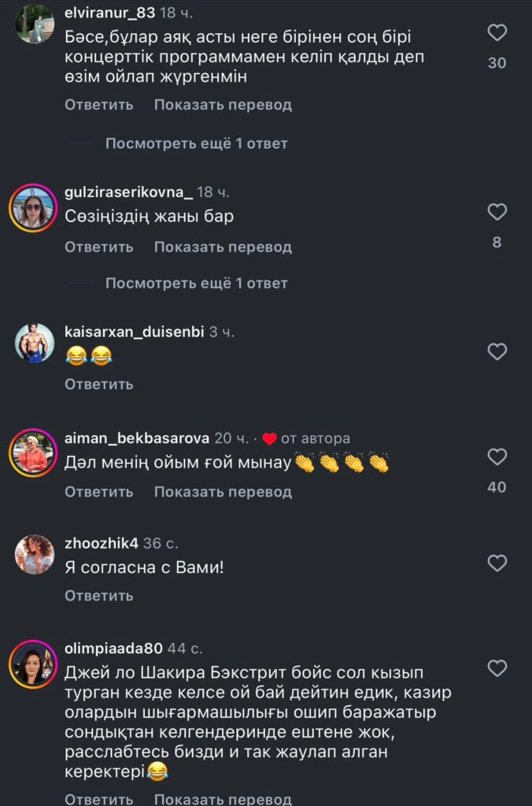Screen dimensions: 532x806
Task: Reply to kaisarxan_duisenbi's comment
Action: [98, 384]
